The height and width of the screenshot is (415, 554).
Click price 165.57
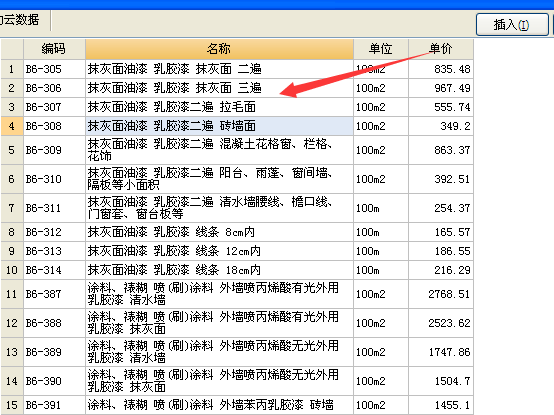[x=441, y=232]
